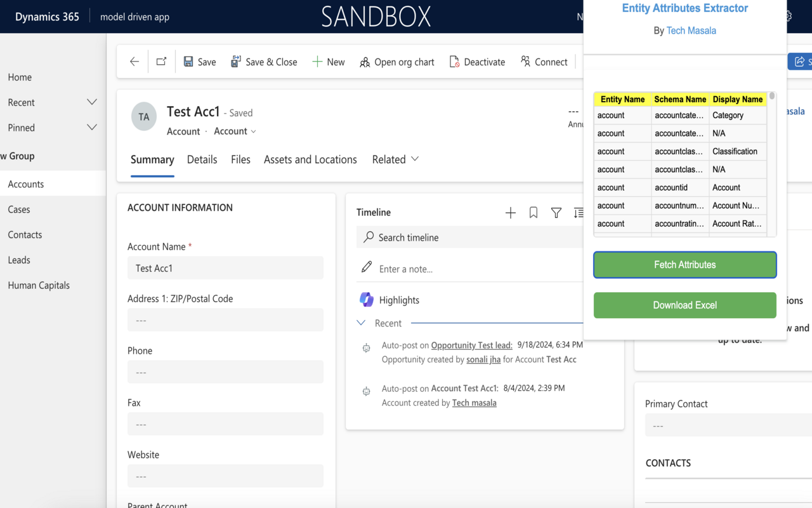Viewport: 812px width, 508px height.
Task: Click the Entity Name column header
Action: click(x=622, y=99)
